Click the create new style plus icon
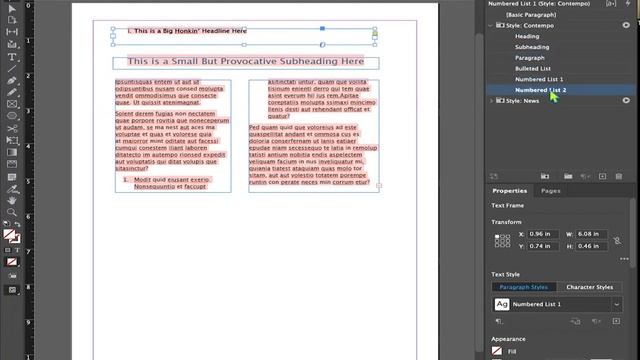640x360 pixels. click(602, 176)
